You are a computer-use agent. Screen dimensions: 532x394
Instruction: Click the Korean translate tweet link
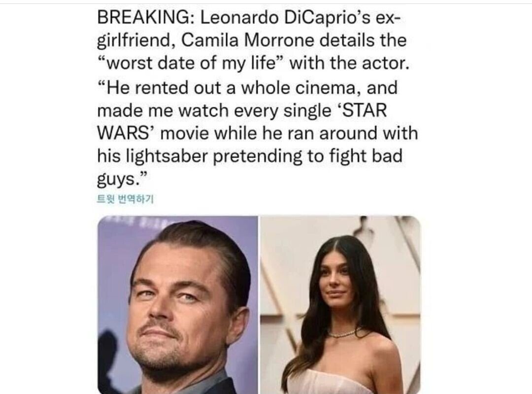click(x=126, y=199)
